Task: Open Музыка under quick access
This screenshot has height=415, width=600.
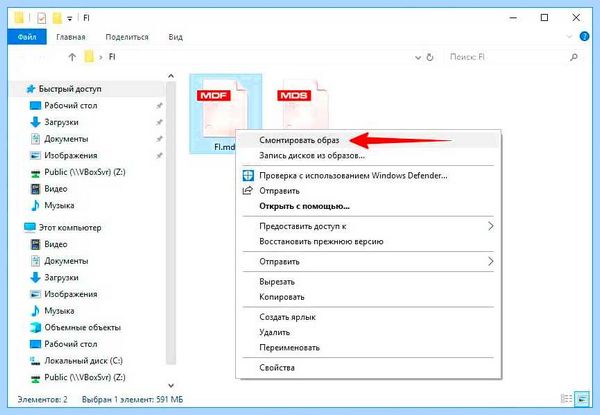Action: tap(52, 205)
